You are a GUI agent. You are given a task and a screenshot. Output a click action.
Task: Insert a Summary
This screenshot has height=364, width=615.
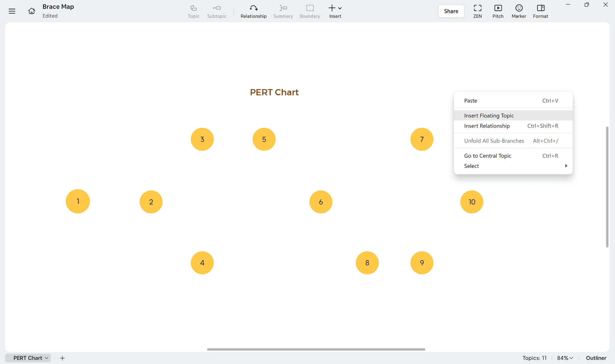[x=283, y=11]
